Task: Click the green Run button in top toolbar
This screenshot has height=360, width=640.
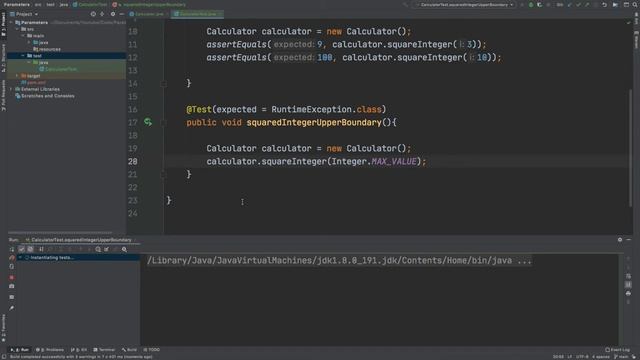Action: click(x=531, y=5)
